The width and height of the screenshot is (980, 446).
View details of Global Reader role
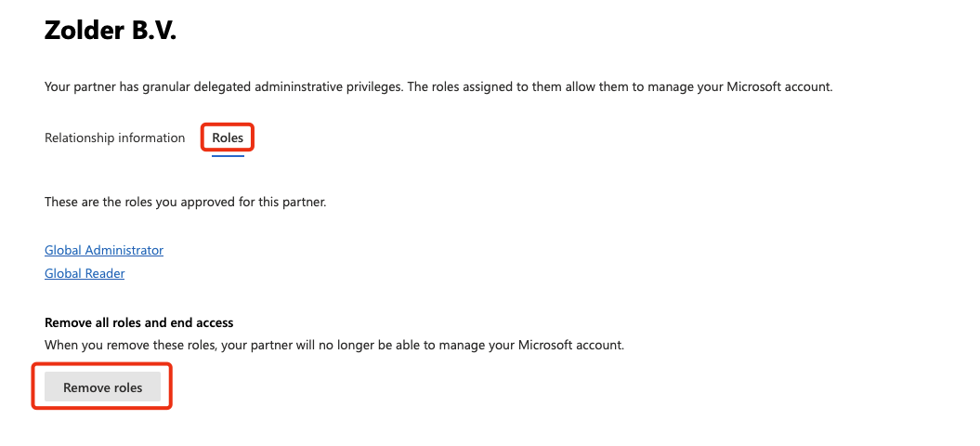pyautogui.click(x=85, y=273)
